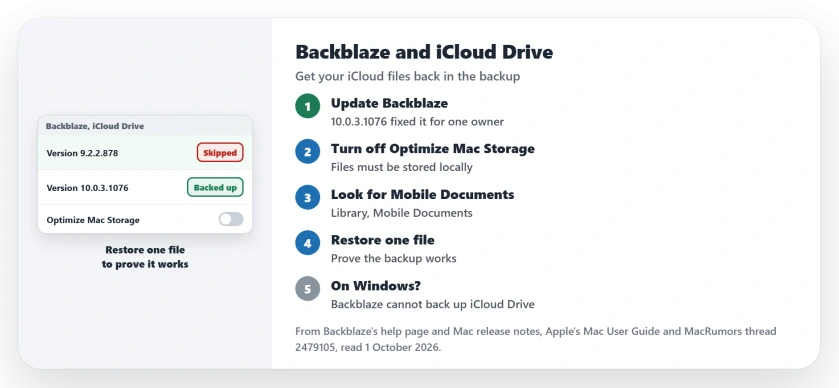This screenshot has height=388, width=839.
Task: Click the text Library, Mobile Documents
Action: click(x=402, y=213)
